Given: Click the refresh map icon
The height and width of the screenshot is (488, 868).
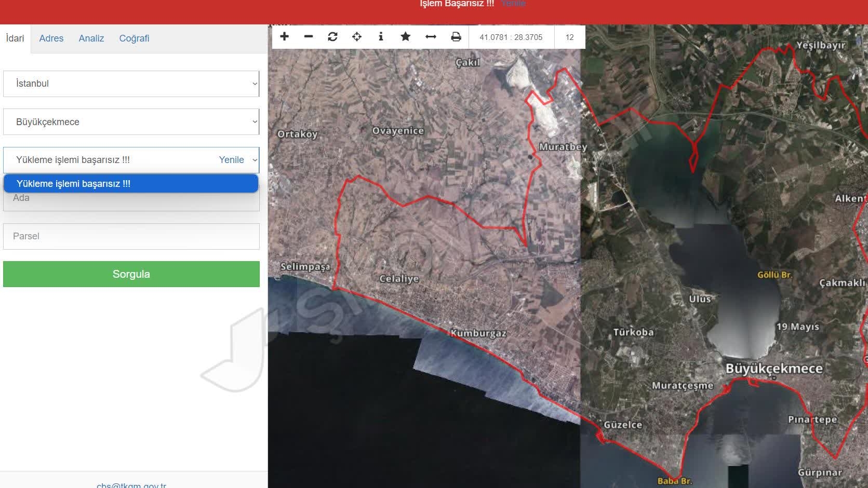Looking at the screenshot, I should click(x=332, y=37).
